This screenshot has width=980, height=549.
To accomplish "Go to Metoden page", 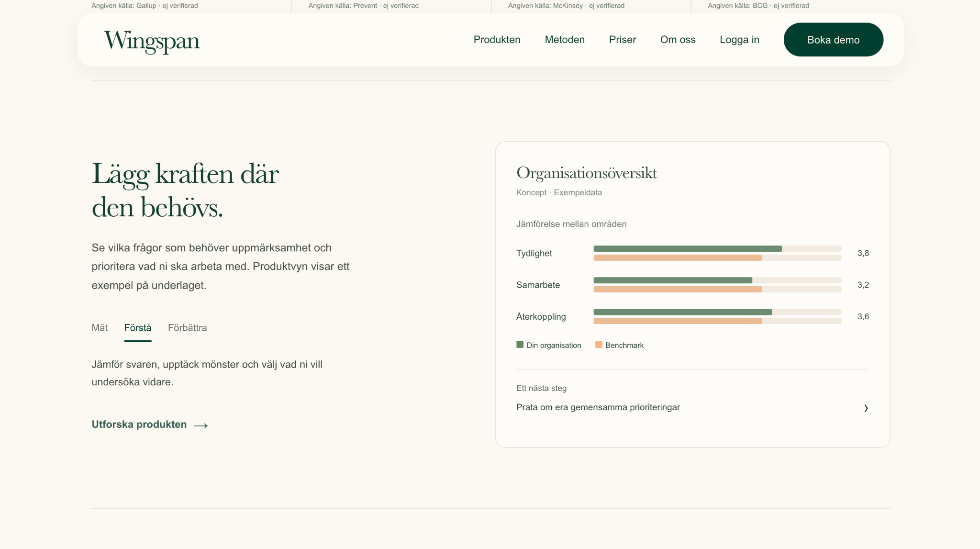I will [x=565, y=40].
